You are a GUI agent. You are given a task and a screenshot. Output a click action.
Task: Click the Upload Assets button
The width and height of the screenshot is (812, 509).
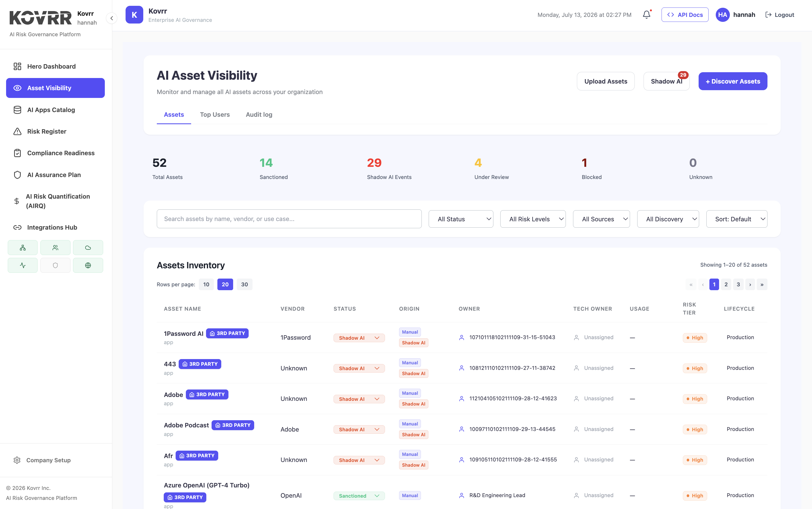click(x=605, y=81)
